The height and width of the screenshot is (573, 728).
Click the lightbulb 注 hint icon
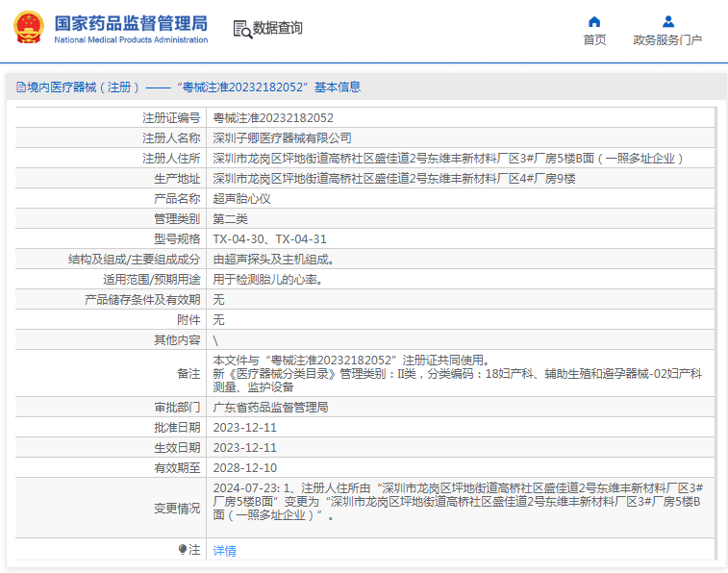(183, 550)
